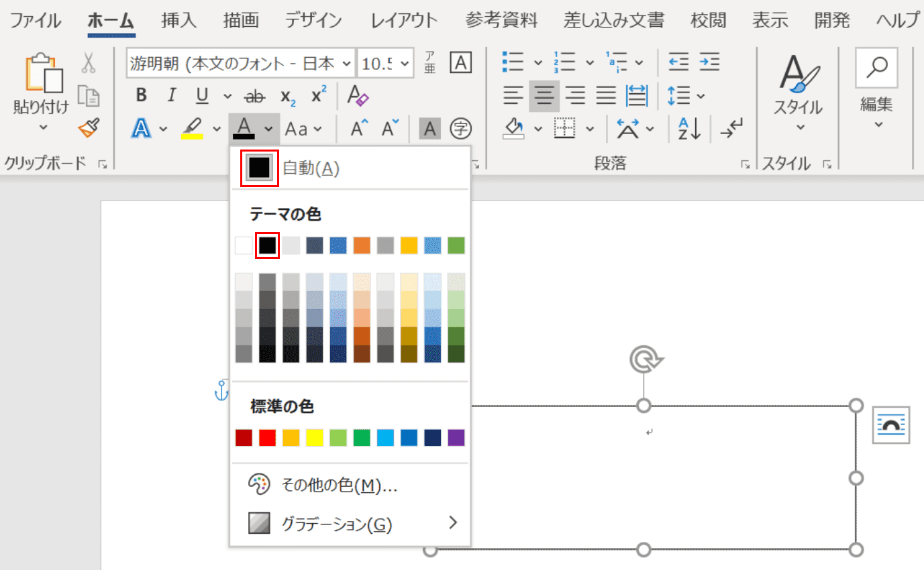Expand the underline style arrow

pos(227,96)
